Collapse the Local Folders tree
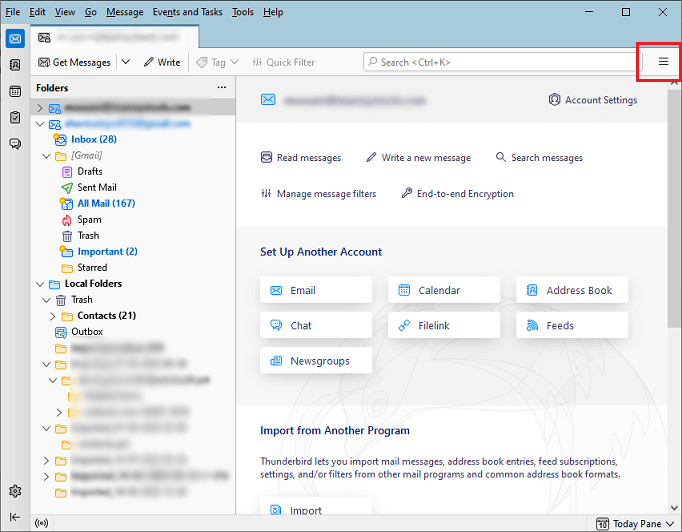Image resolution: width=682 pixels, height=532 pixels. [x=40, y=284]
